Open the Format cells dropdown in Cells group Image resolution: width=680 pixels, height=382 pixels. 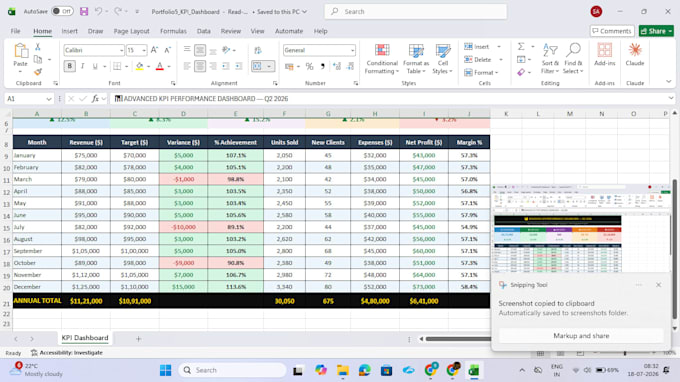coord(481,72)
